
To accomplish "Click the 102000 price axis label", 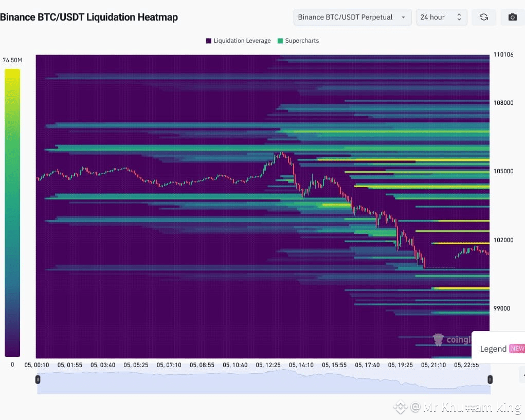I will (503, 240).
